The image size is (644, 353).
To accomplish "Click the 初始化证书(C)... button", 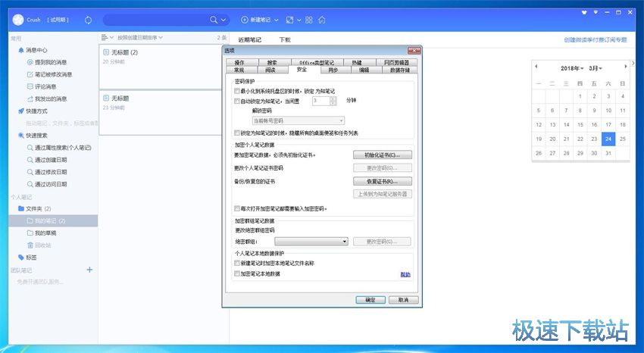I will click(383, 155).
